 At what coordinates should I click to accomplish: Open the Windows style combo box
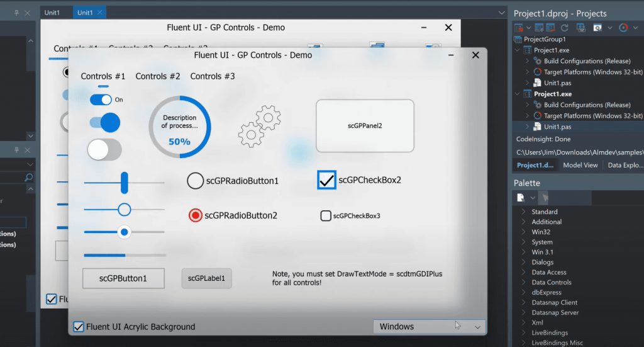(429, 326)
